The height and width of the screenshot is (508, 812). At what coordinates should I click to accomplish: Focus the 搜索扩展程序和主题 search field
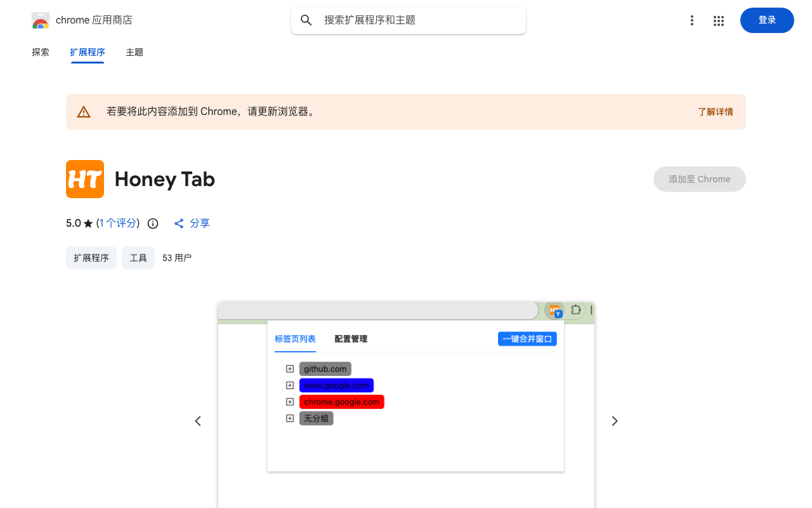[x=409, y=20]
